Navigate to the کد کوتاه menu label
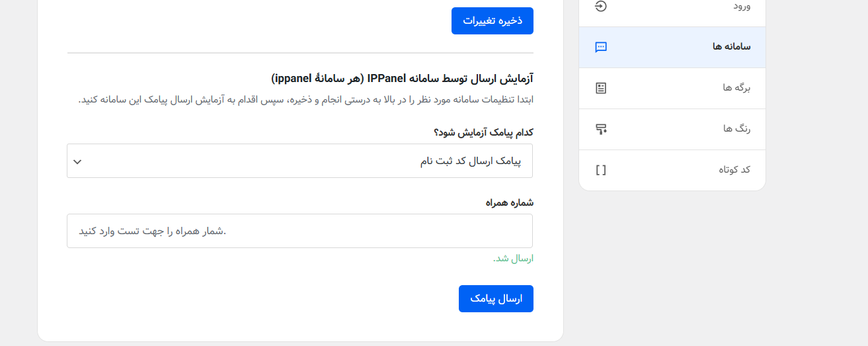Viewport: 868px width, 346px height. tap(734, 170)
